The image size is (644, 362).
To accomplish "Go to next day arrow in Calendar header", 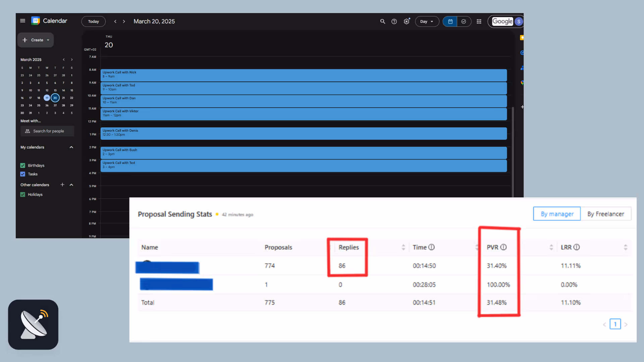I will point(124,21).
